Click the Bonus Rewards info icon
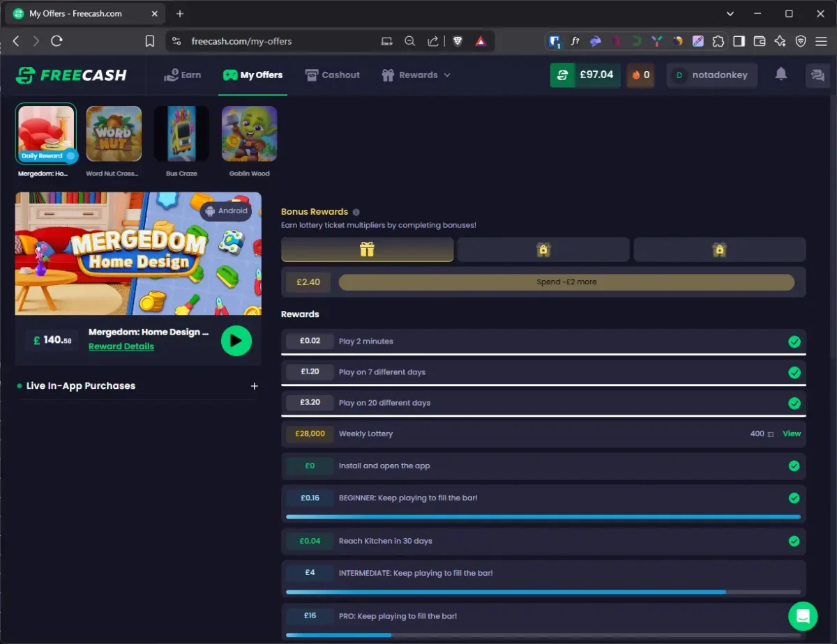Image resolution: width=837 pixels, height=644 pixels. tap(356, 212)
